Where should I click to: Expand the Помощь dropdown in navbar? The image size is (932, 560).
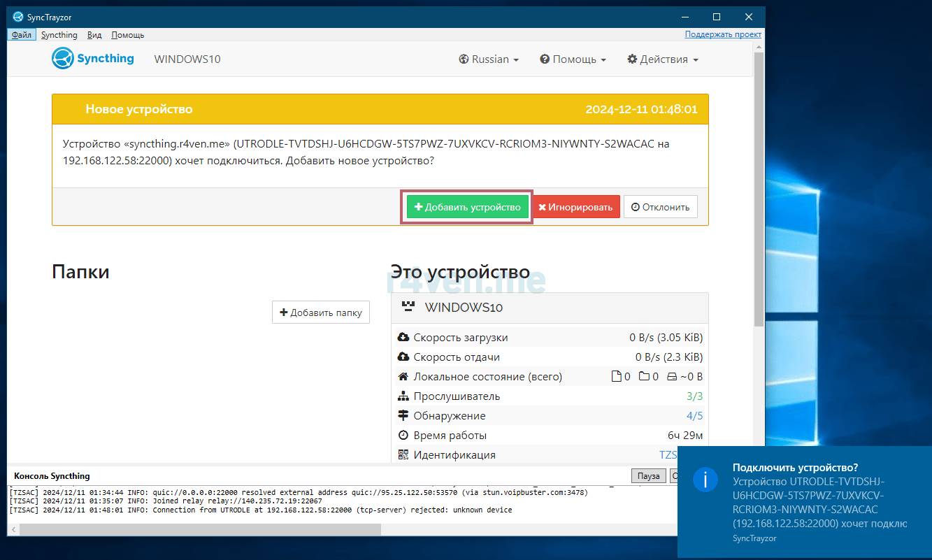(573, 59)
